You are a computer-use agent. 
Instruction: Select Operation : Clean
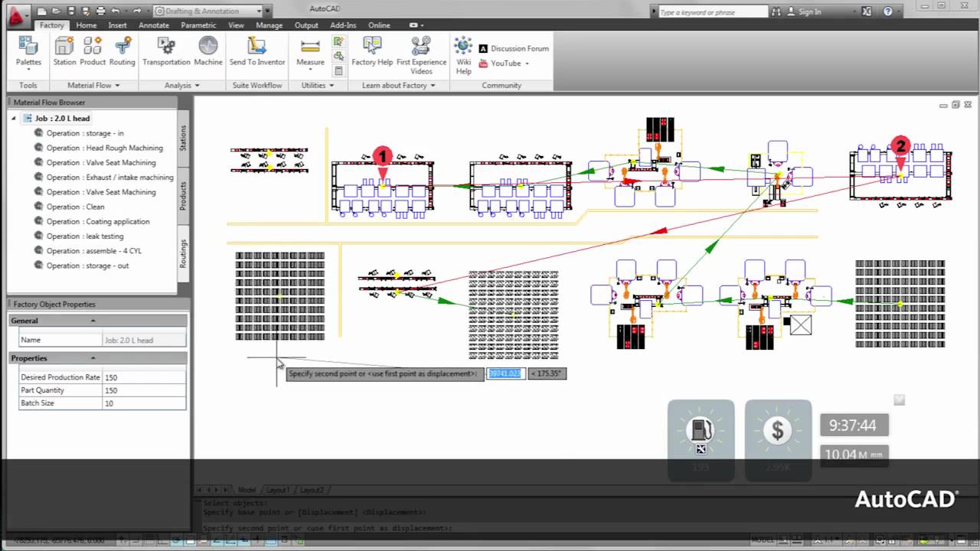pos(76,207)
